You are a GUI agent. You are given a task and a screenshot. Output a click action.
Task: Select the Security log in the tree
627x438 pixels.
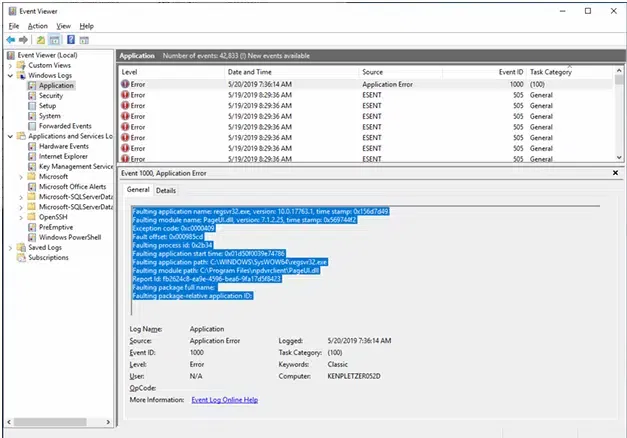tap(51, 96)
